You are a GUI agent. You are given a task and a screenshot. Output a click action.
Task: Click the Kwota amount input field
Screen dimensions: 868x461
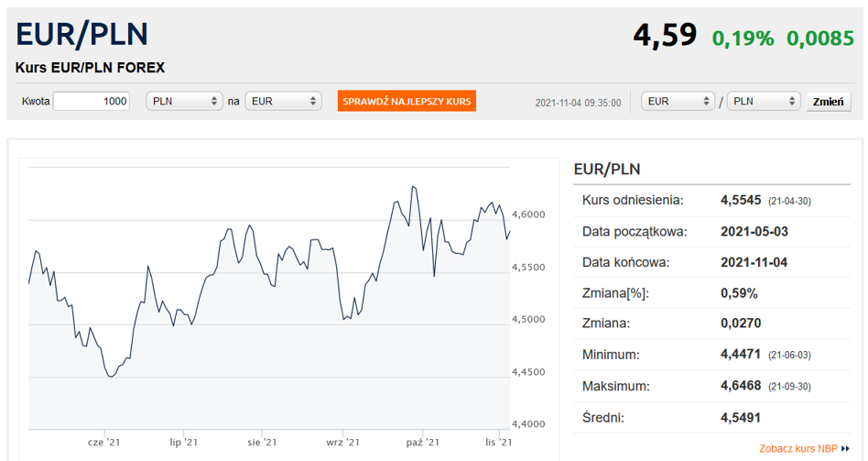point(92,102)
